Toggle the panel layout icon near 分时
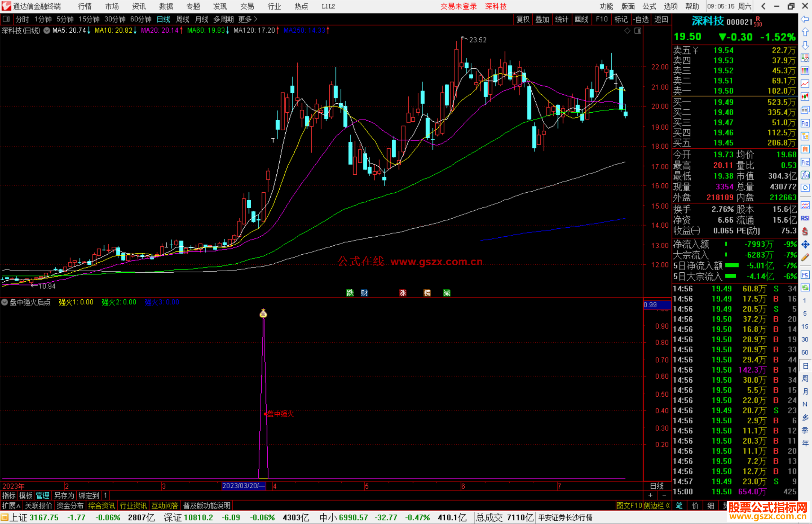The image size is (812, 524). pyautogui.click(x=6, y=19)
